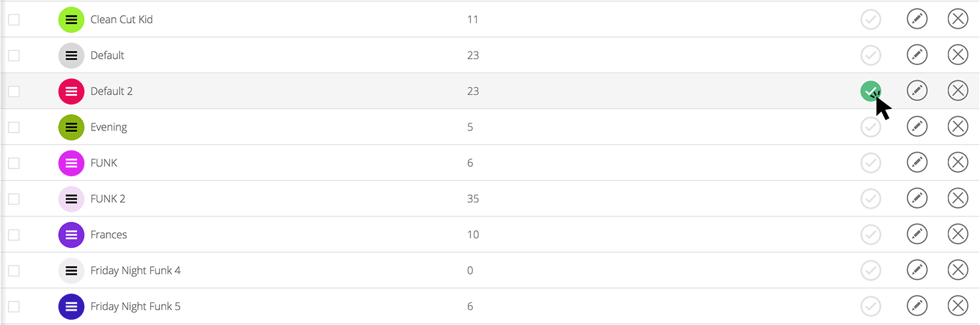Remove the Evening playlist with X icon

pyautogui.click(x=958, y=127)
